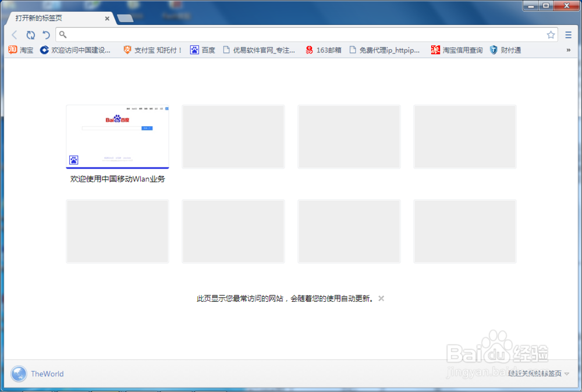582x392 pixels.
Task: Open the 淘宝 bookmark
Action: pyautogui.click(x=21, y=49)
